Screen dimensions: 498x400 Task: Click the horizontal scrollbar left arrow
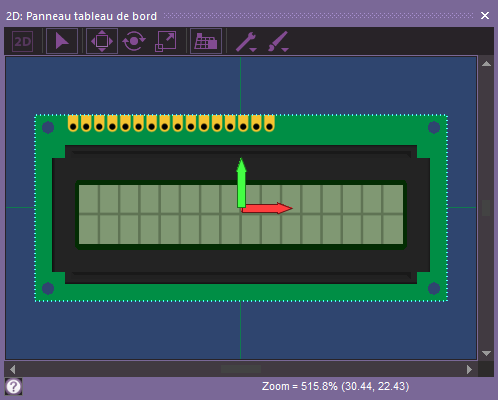[12, 369]
